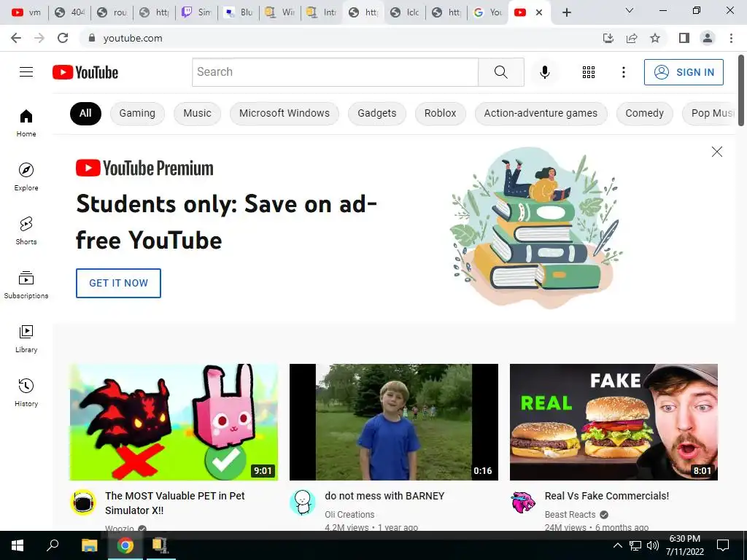Select the Comedy filter chip
The height and width of the screenshot is (560, 747).
coord(645,113)
